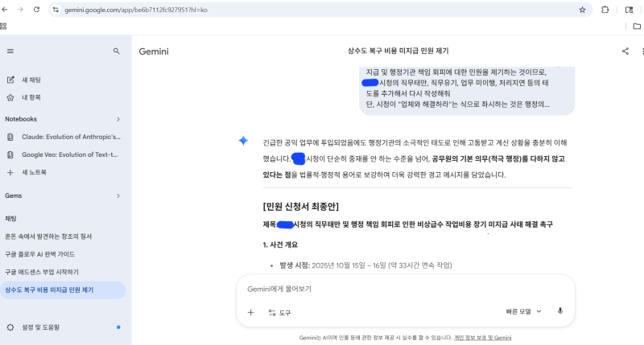The image size is (644, 345).
Task: Open 설정 및 도움말 label
Action: 41,327
